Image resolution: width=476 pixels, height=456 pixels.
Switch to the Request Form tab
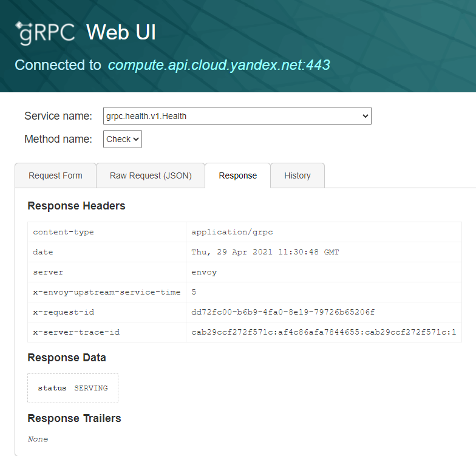(55, 175)
